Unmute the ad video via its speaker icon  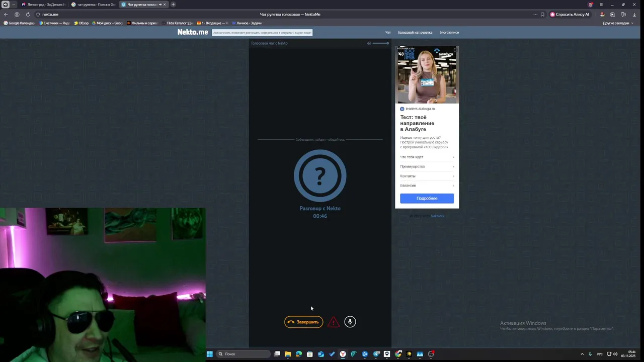click(401, 53)
